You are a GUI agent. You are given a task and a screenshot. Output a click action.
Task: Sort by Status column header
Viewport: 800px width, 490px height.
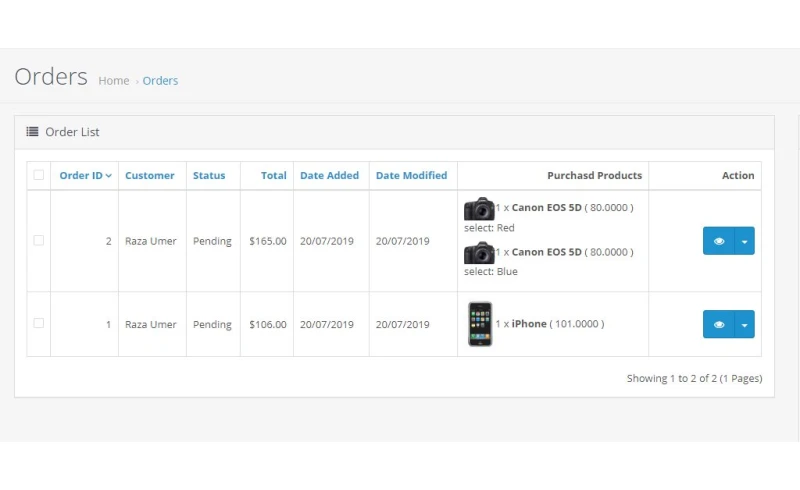(209, 176)
